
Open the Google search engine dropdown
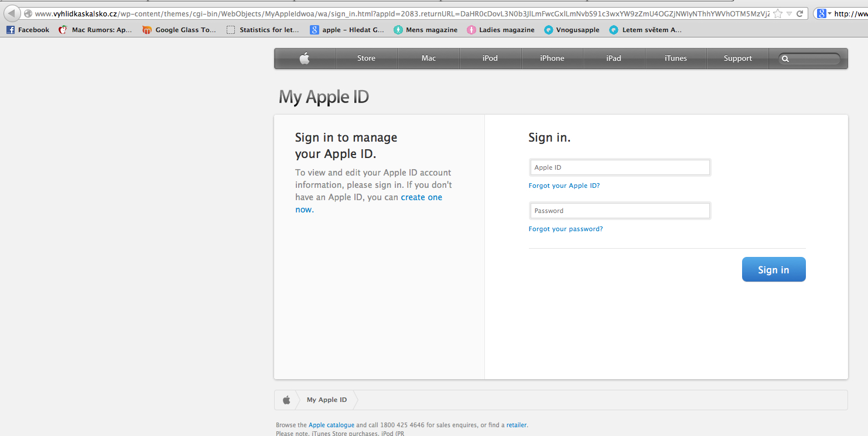[823, 13]
